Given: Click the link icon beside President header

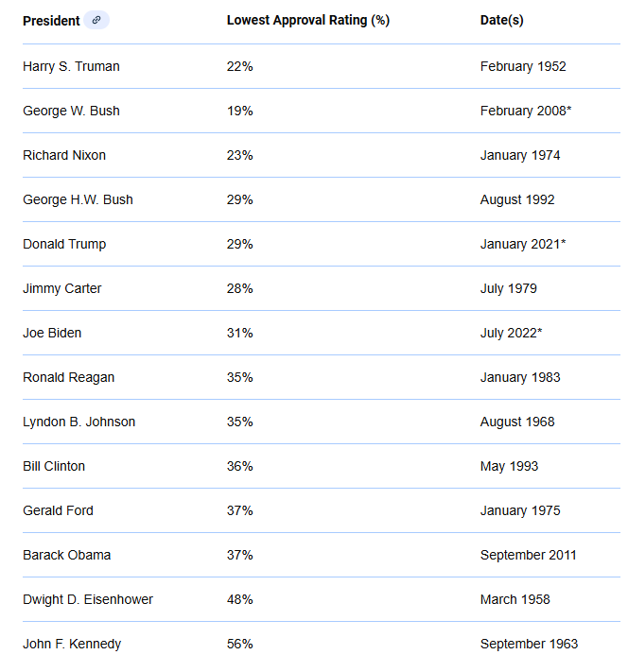Looking at the screenshot, I should [x=96, y=21].
